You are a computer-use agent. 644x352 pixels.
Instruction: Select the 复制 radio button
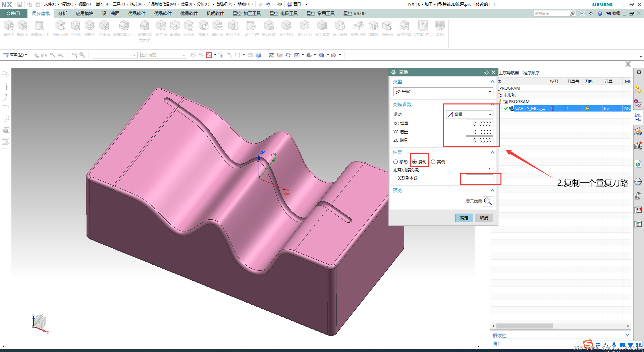[415, 162]
